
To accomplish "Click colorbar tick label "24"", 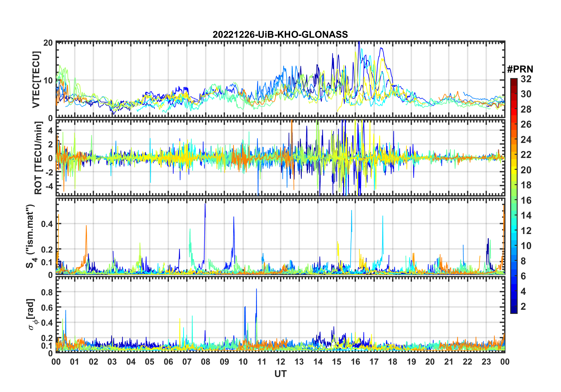I will point(526,140).
